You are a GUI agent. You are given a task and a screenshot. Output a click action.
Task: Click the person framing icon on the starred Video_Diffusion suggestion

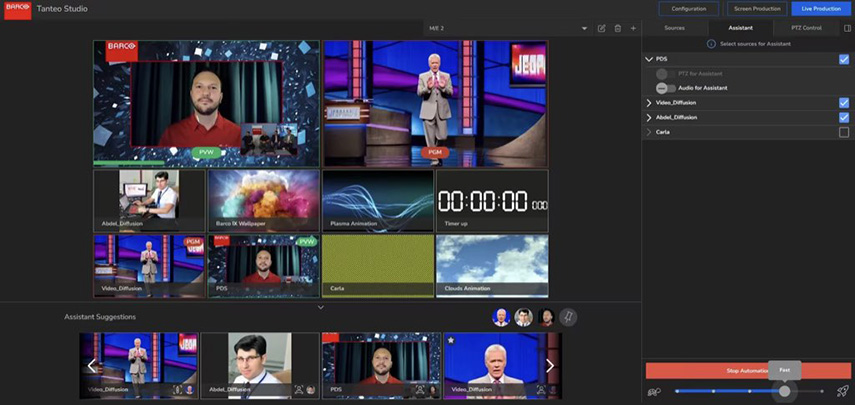point(541,389)
